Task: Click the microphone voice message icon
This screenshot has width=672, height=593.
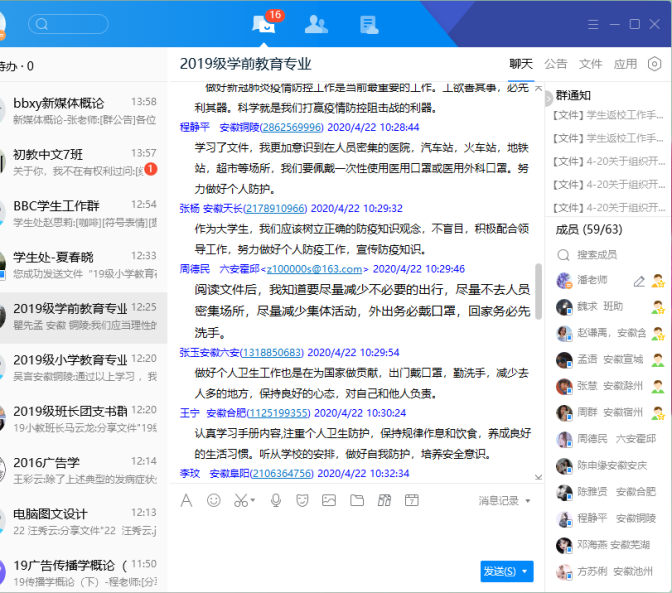Action: pos(276,500)
